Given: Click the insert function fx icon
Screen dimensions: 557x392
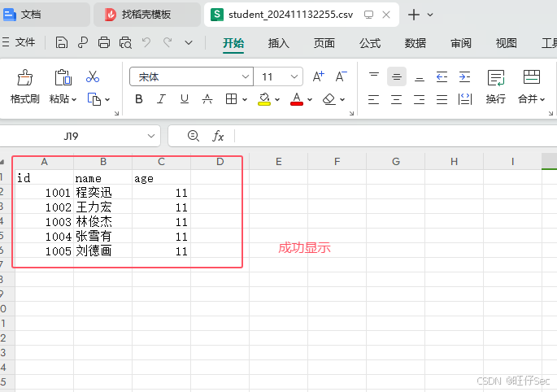Looking at the screenshot, I should [x=218, y=136].
